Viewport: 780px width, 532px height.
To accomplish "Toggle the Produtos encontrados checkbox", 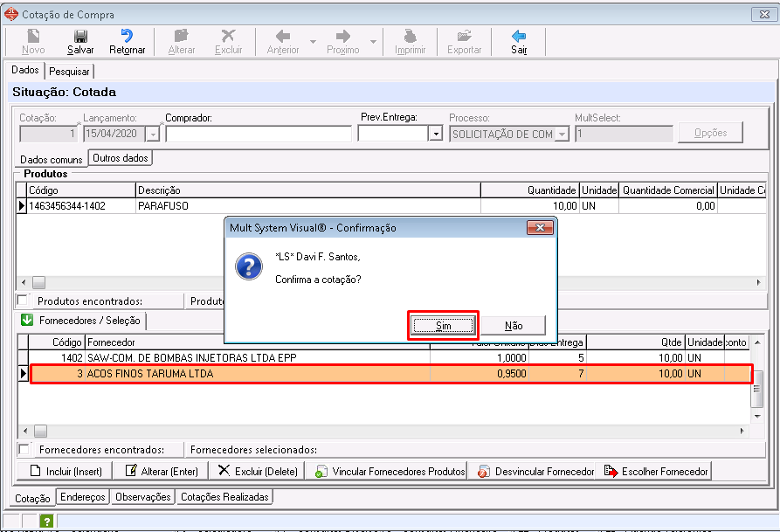I will pyautogui.click(x=23, y=301).
